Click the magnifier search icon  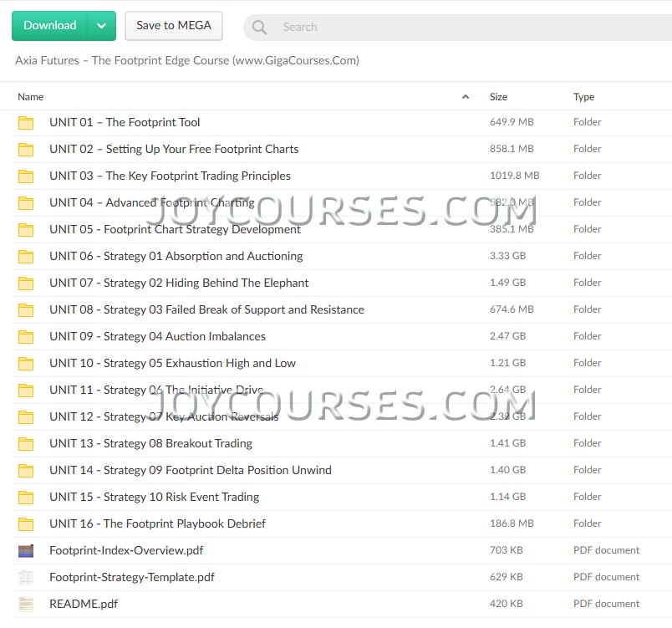[259, 27]
